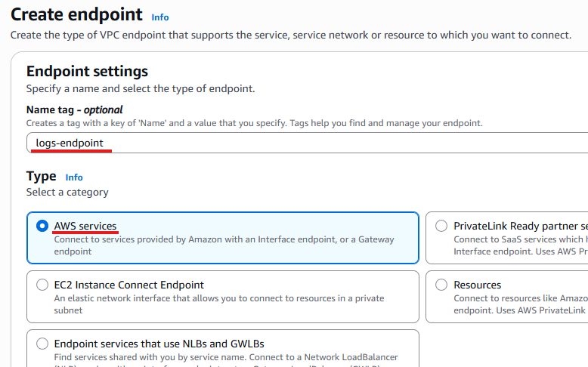Open Info link beside Create endpoint heading

coord(160,17)
